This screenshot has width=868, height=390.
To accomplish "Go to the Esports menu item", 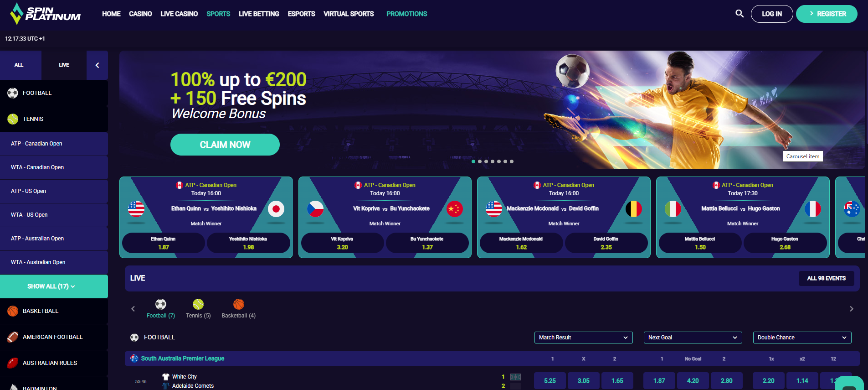I will [301, 14].
